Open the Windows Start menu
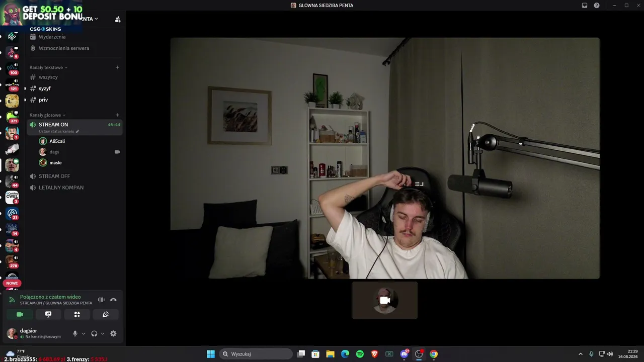644x362 pixels. pyautogui.click(x=211, y=354)
